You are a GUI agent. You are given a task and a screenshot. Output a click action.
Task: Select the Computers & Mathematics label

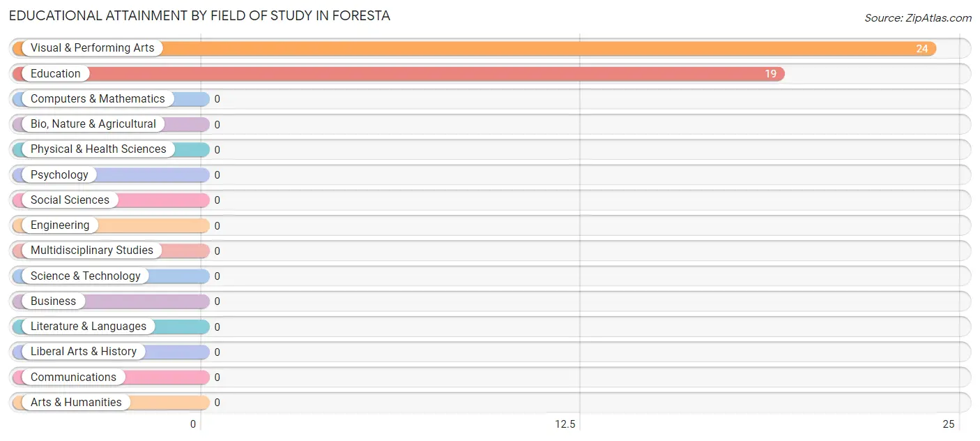(98, 99)
